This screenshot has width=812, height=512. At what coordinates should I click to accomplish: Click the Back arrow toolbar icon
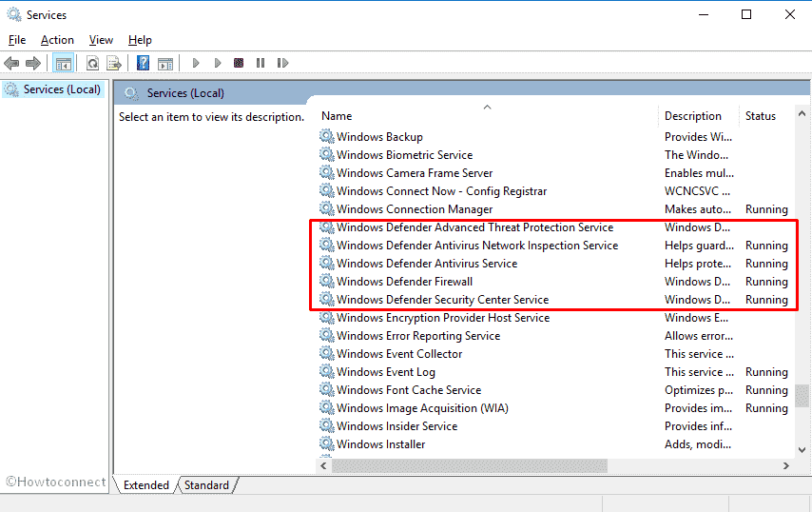11,63
